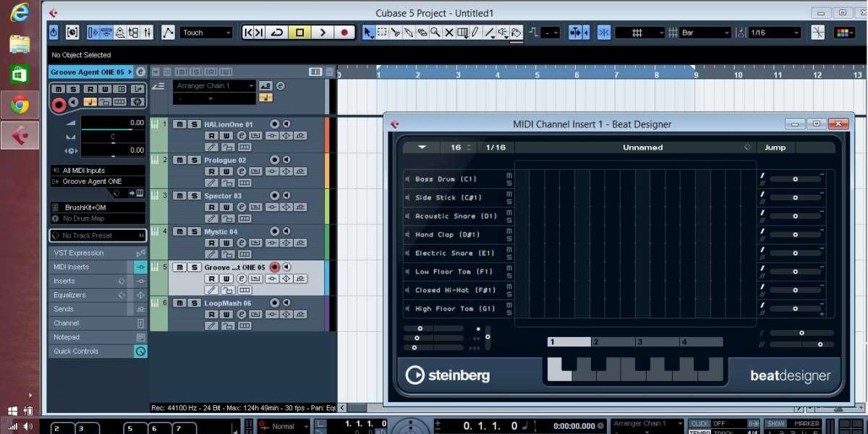Open Google Chrome from the taskbar
The image size is (868, 434).
tap(20, 105)
